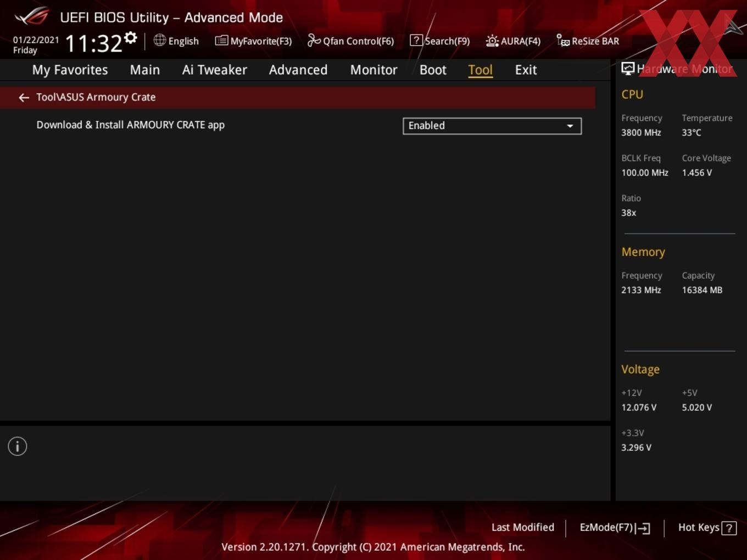This screenshot has width=747, height=560.
Task: Click the CPU temperature value 33°C
Action: click(692, 132)
